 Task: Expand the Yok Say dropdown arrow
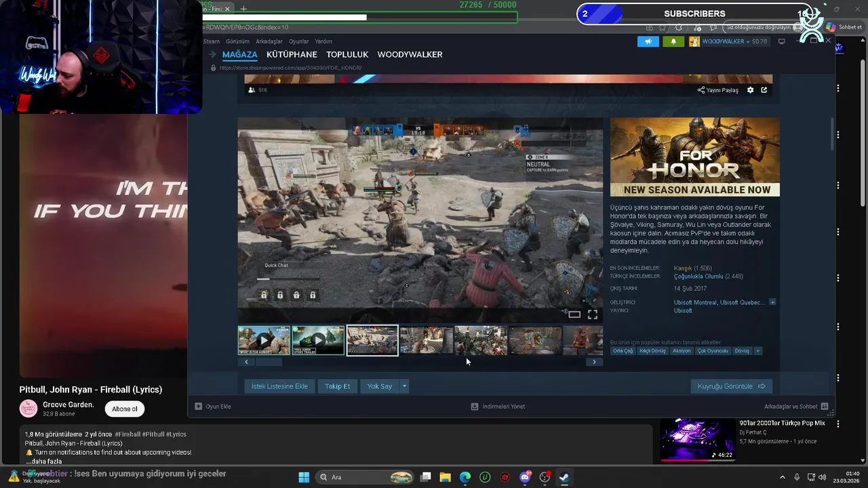click(404, 386)
